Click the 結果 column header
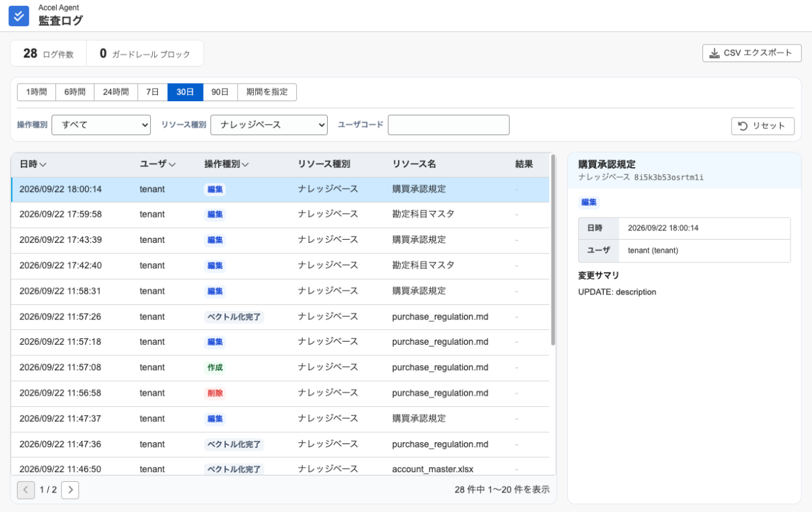812x512 pixels. pyautogui.click(x=524, y=164)
